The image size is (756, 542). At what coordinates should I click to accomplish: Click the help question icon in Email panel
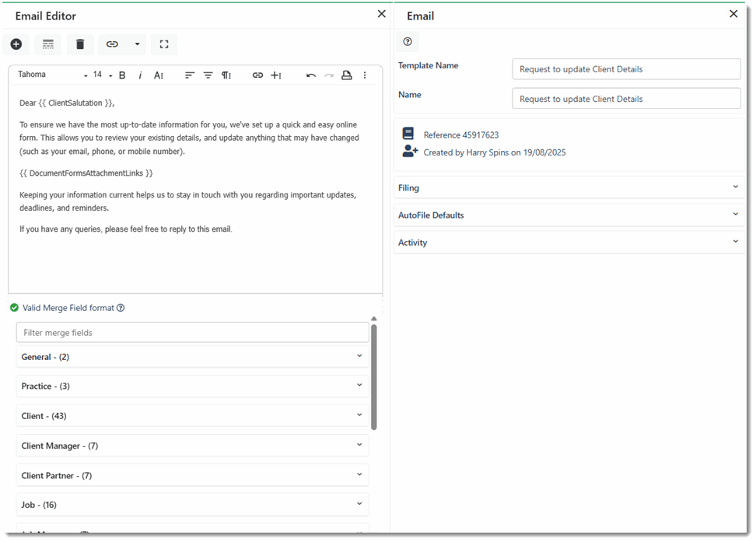click(408, 41)
